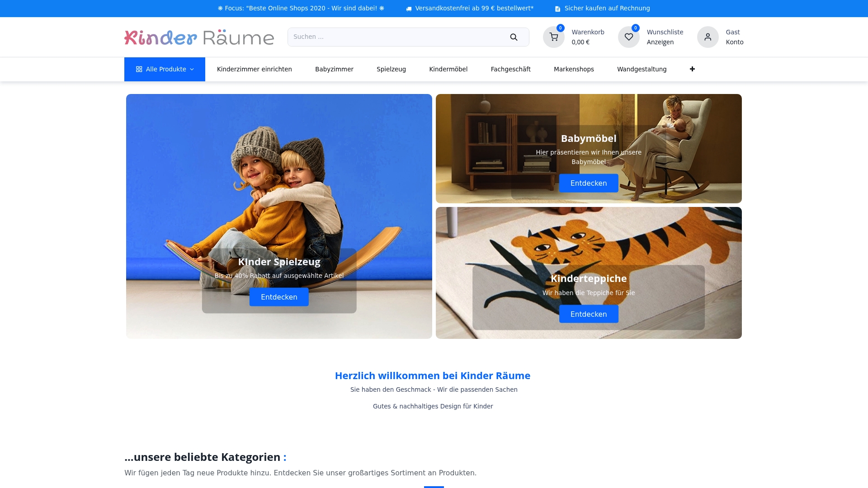The image size is (868, 488).
Task: Open Markenshops in navigation
Action: click(574, 69)
